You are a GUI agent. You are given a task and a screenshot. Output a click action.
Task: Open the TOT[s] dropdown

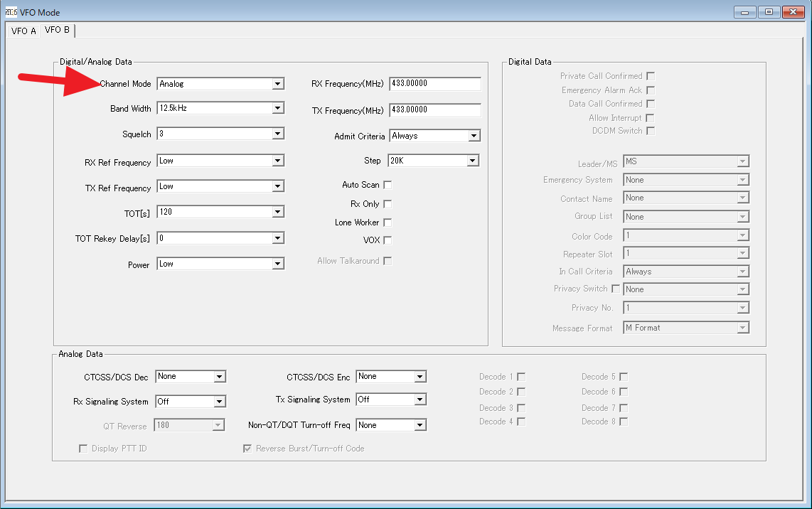click(x=277, y=212)
